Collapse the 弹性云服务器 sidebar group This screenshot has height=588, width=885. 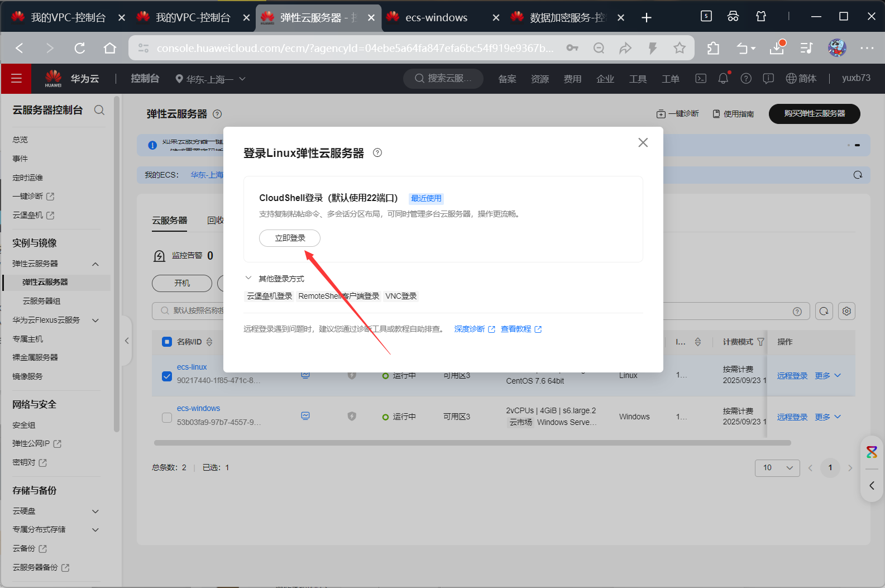(95, 264)
